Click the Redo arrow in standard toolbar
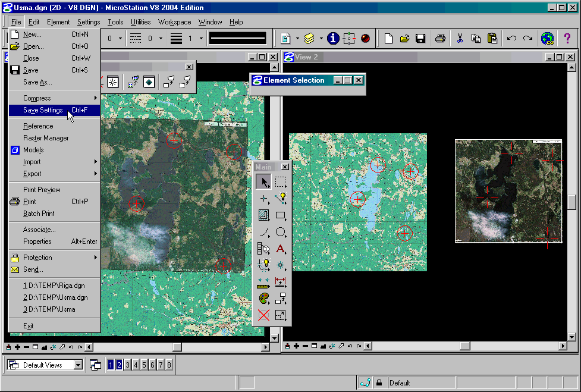 (x=527, y=38)
